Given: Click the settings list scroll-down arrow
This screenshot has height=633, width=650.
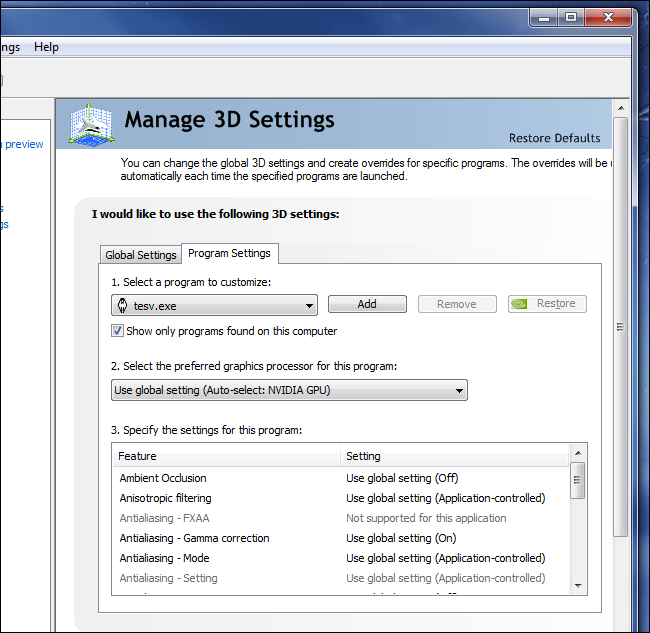Looking at the screenshot, I should tap(578, 583).
